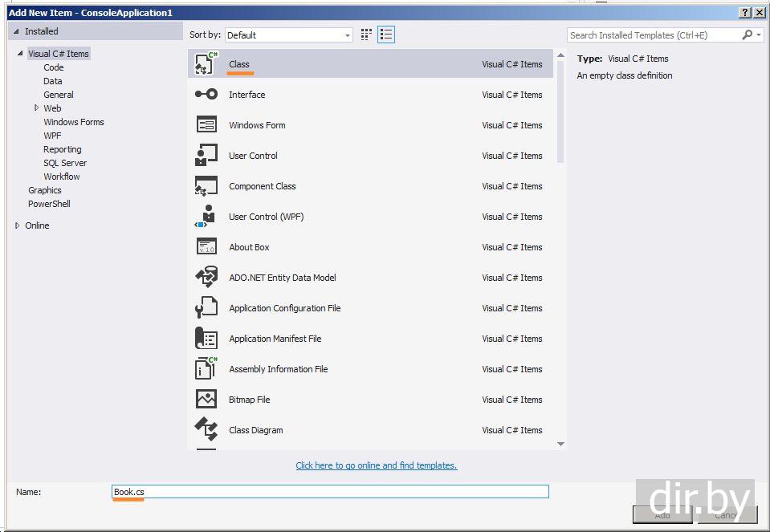Click the template list scroll down arrow
Screen dimensions: 770x532
click(x=560, y=444)
